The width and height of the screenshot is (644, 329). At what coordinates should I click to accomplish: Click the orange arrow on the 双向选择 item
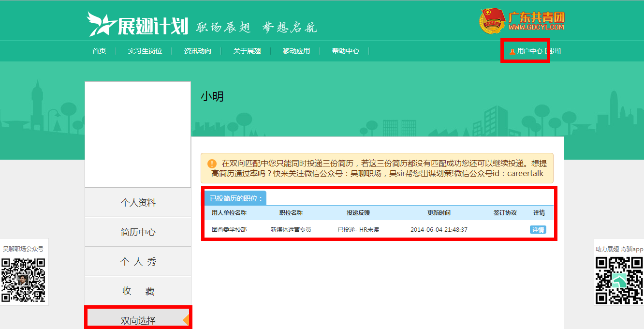coord(186,320)
